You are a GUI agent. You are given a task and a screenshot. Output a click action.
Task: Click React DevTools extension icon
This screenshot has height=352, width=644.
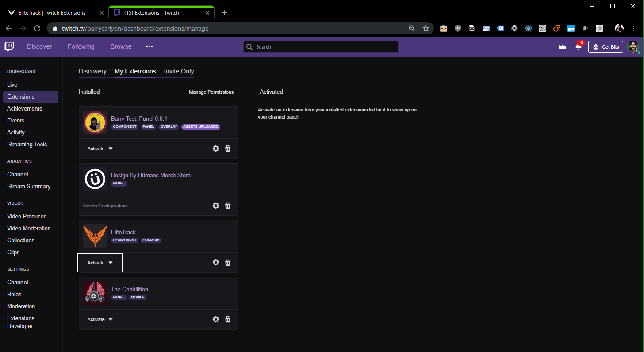[x=529, y=28]
